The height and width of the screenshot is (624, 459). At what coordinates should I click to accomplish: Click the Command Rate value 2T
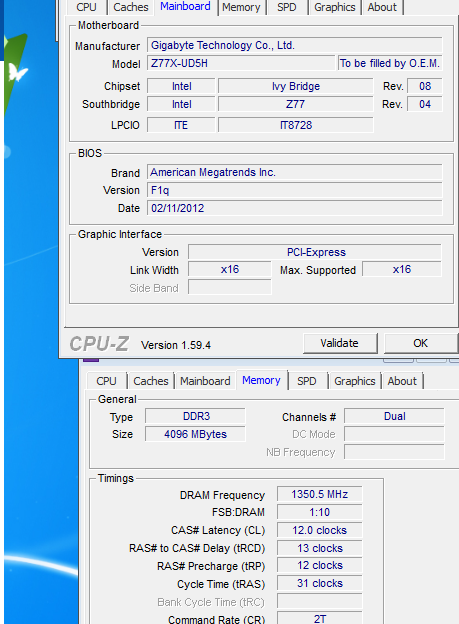click(x=320, y=618)
